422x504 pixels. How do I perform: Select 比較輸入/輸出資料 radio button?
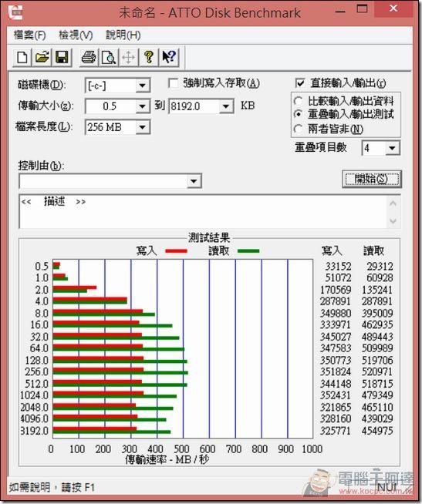tap(298, 101)
